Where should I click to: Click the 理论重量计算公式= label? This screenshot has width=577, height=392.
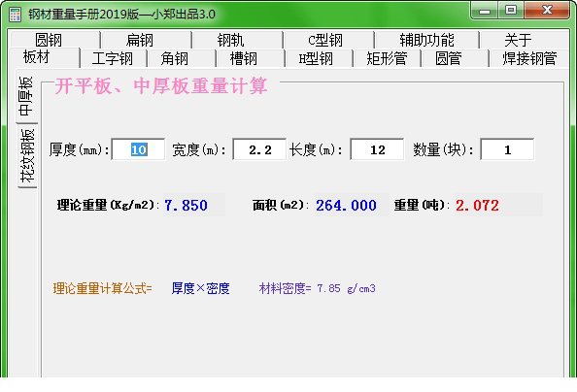(102, 288)
